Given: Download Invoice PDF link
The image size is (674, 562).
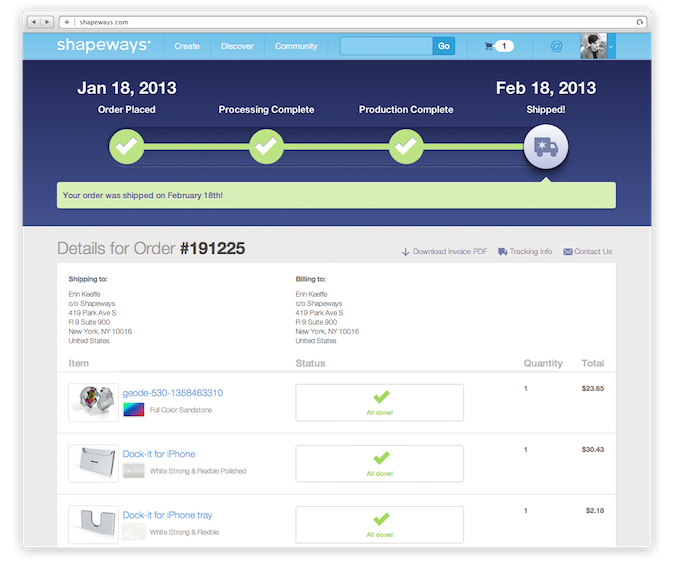Looking at the screenshot, I should click(450, 252).
